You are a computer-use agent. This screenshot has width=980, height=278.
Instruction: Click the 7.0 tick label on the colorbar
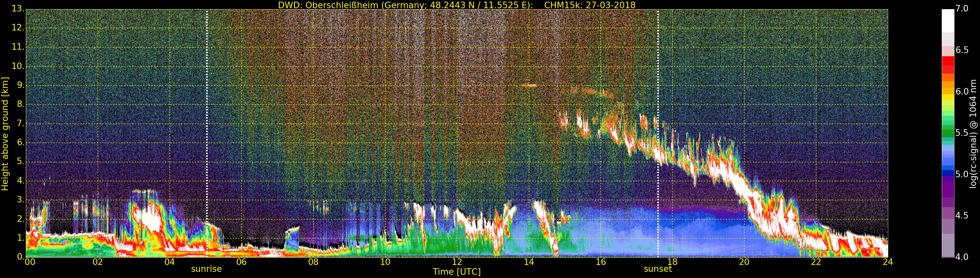point(962,9)
